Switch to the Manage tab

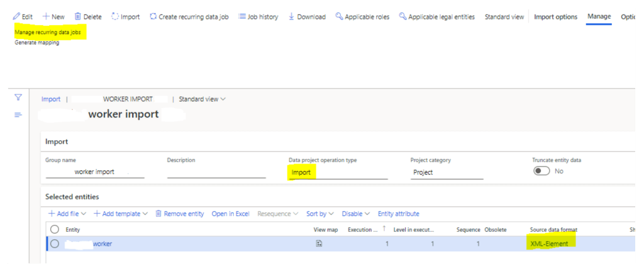(599, 16)
